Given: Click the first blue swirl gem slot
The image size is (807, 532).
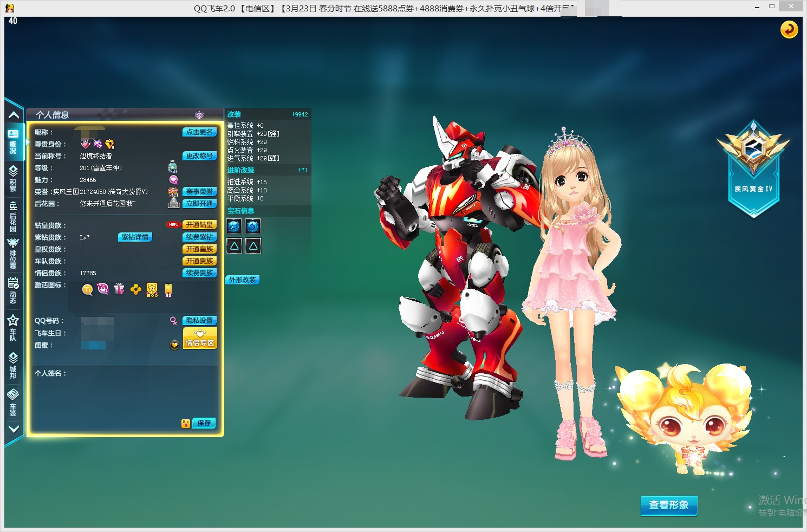Looking at the screenshot, I should (x=234, y=226).
